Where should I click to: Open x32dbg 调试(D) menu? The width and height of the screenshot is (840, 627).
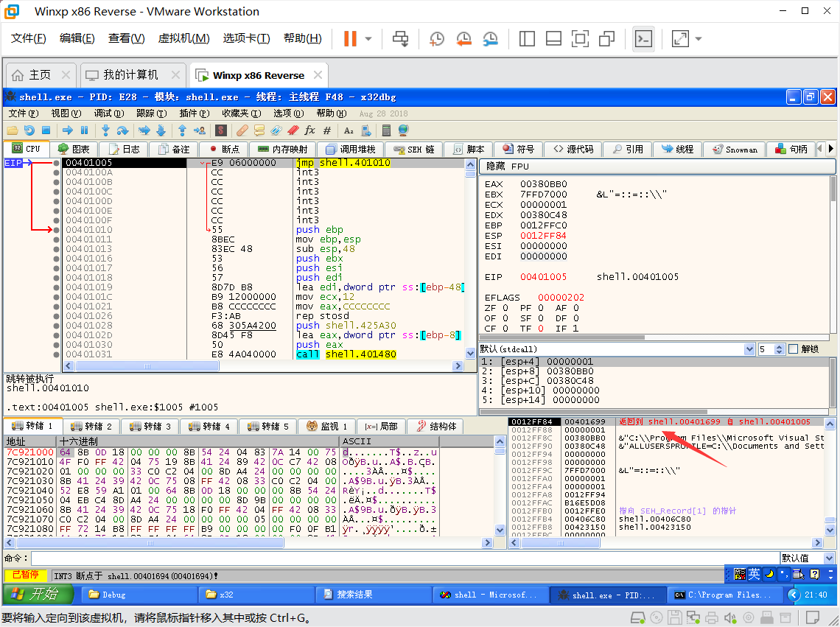click(x=109, y=113)
